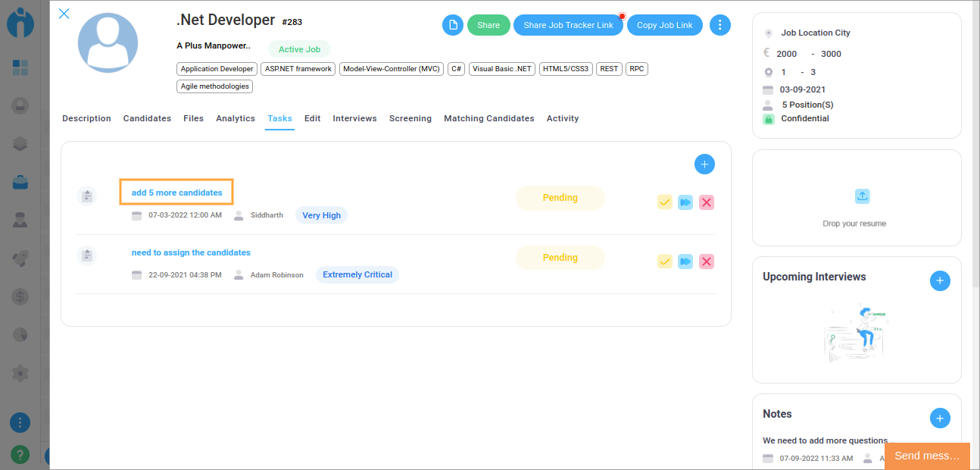Image resolution: width=980 pixels, height=470 pixels.
Task: Forward the 'need to assign the candidates' task
Action: [685, 262]
